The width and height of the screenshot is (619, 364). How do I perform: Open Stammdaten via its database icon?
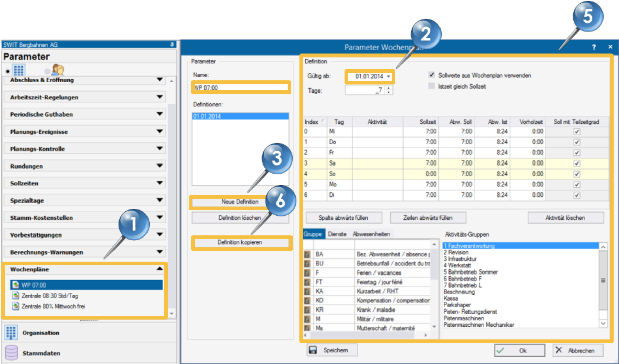pyautogui.click(x=11, y=353)
